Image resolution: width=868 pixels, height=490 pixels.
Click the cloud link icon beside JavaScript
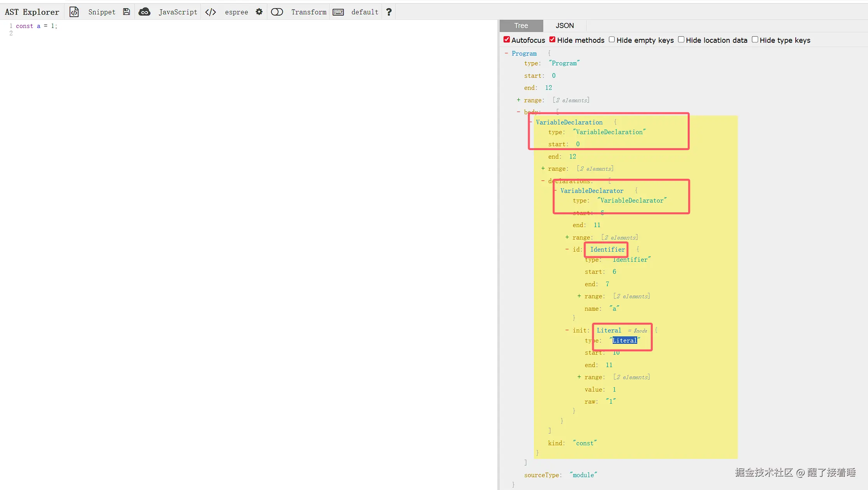(x=145, y=12)
